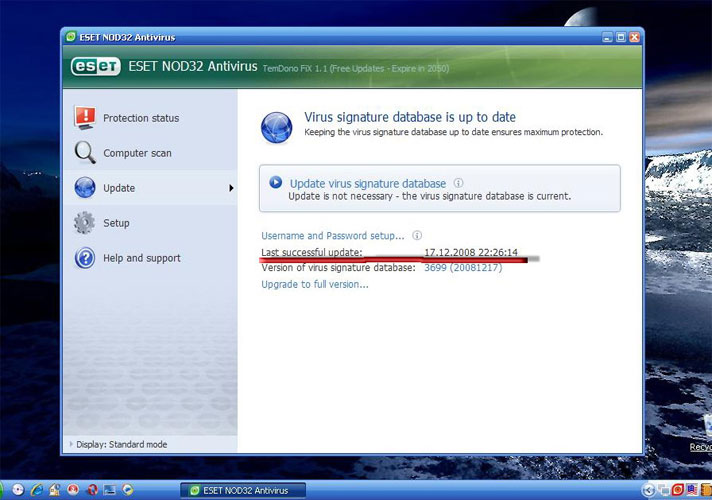Click info icon next to Update virus signature database
The width and height of the screenshot is (712, 500).
[x=458, y=184]
